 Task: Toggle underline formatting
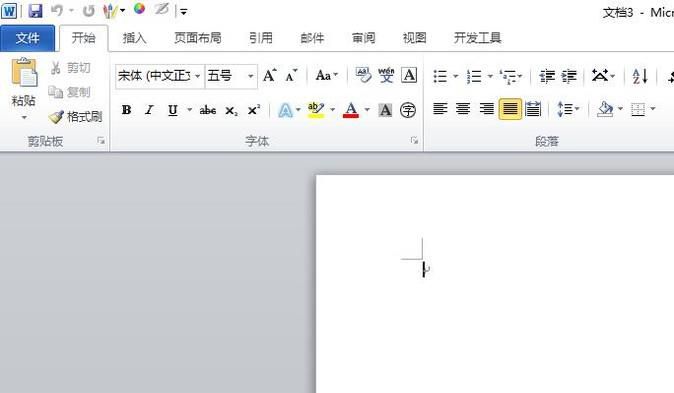coord(173,110)
